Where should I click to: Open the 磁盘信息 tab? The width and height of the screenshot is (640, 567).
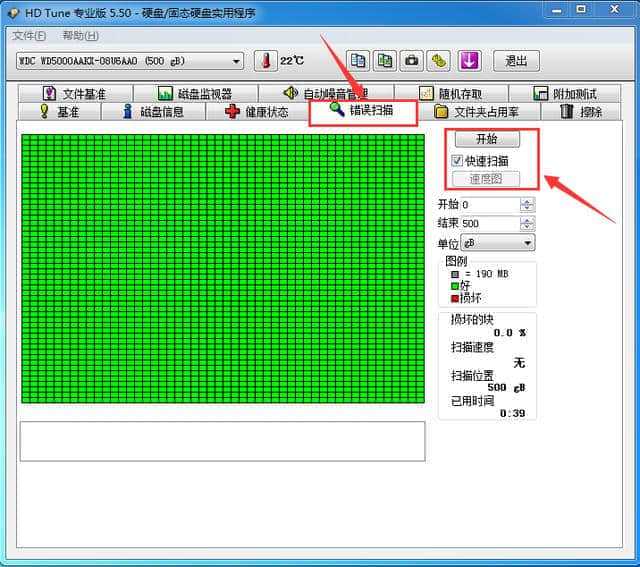153,111
